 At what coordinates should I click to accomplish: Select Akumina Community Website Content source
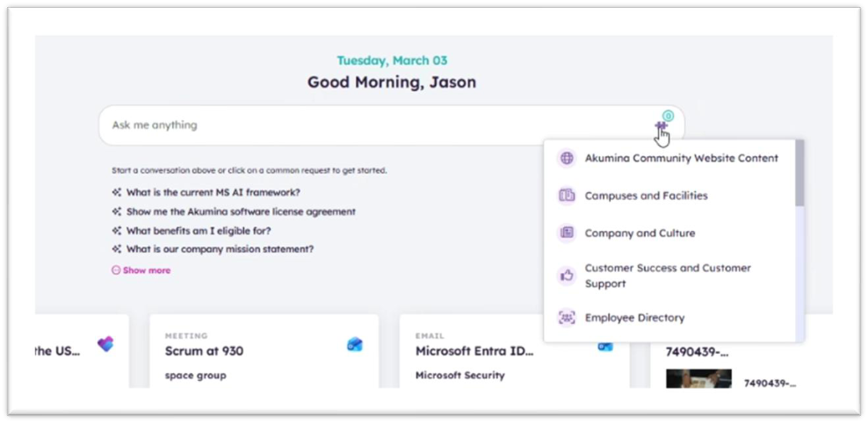coord(669,158)
